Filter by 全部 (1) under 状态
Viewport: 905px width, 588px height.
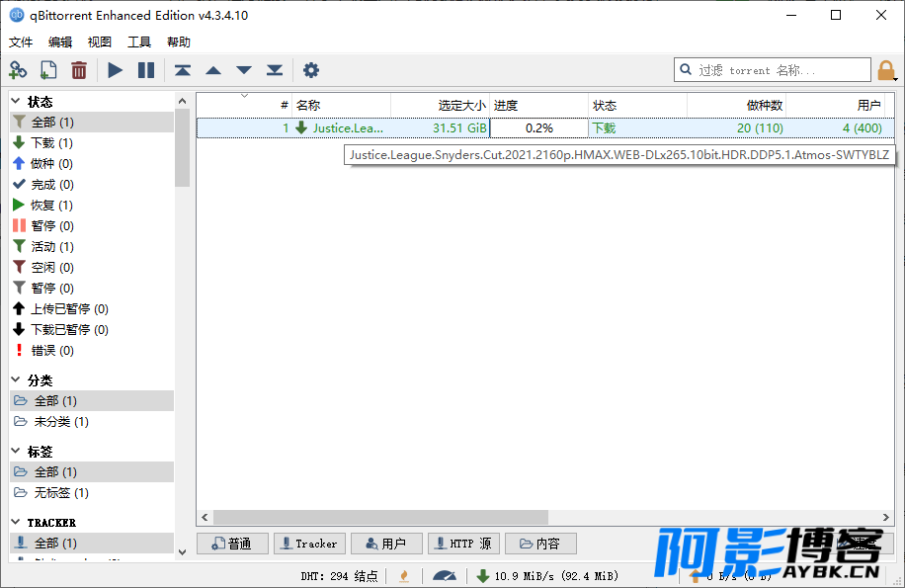tap(92, 122)
